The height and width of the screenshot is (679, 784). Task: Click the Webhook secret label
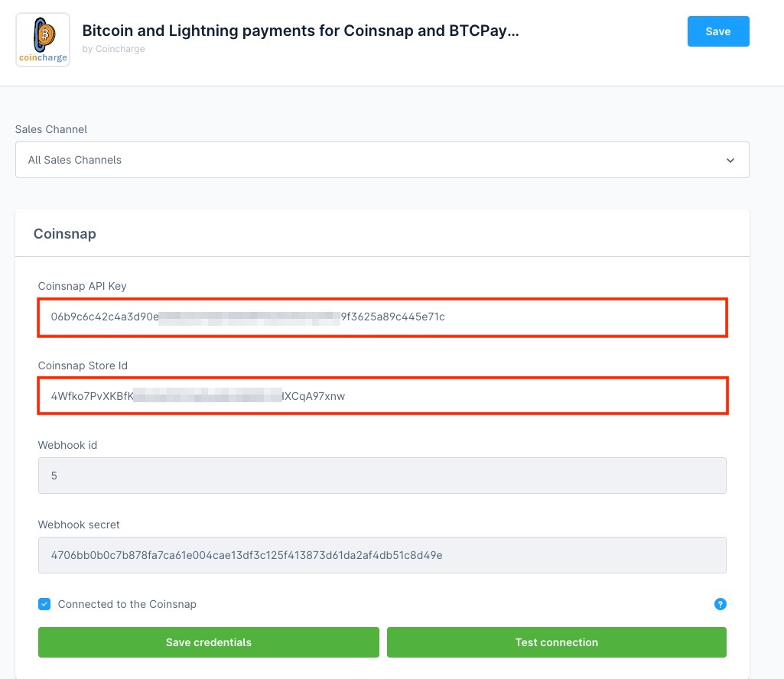click(79, 525)
